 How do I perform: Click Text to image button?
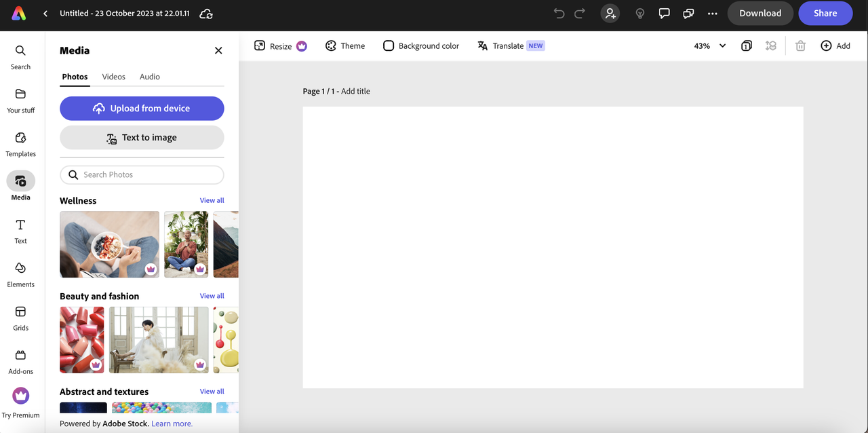142,138
